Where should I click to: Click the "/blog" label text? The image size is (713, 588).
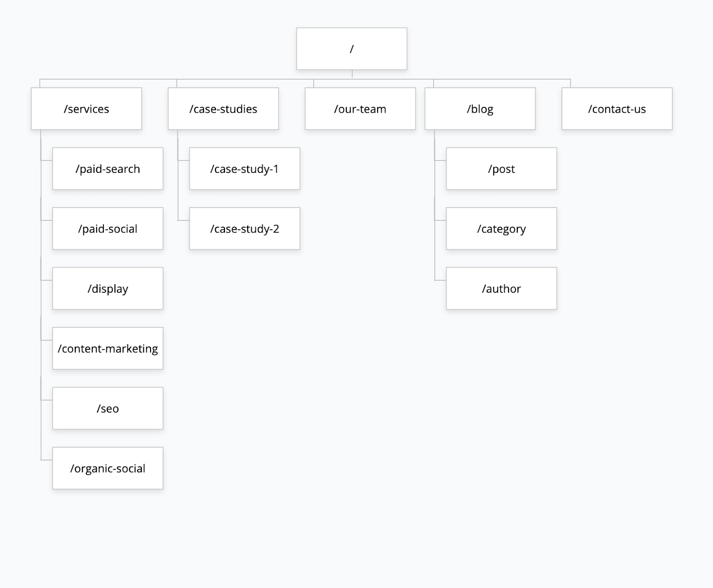pos(480,109)
